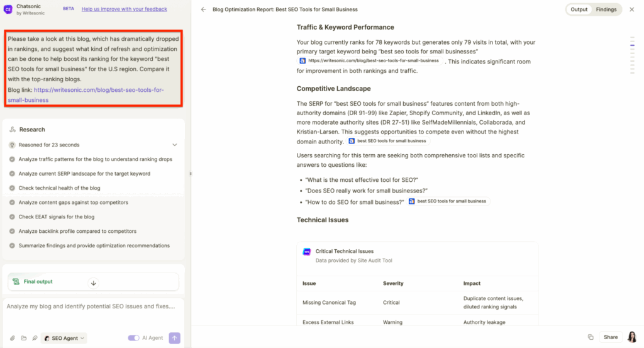The image size is (644, 348).
Task: Click the check icon for Analyze traffic patterns step
Action: point(12,159)
